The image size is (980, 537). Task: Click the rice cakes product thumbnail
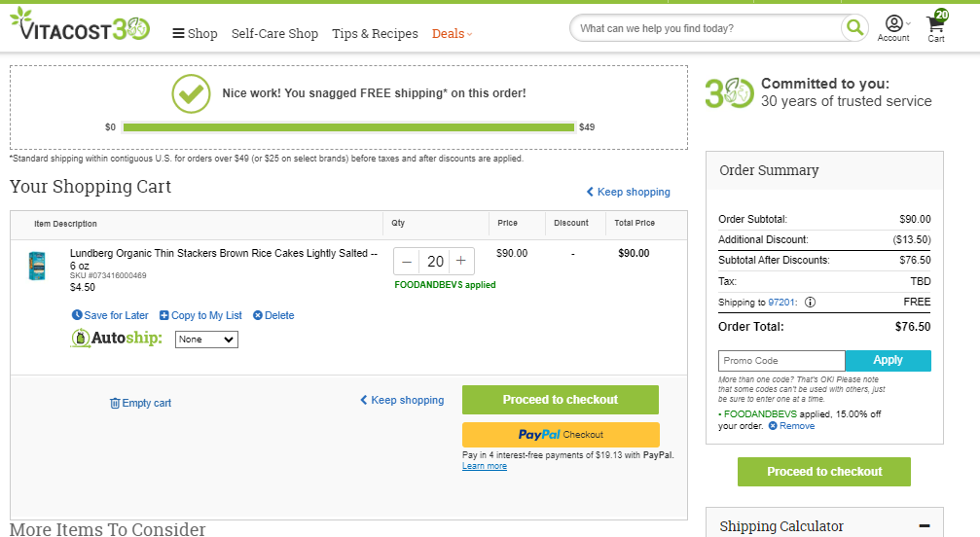point(37,266)
